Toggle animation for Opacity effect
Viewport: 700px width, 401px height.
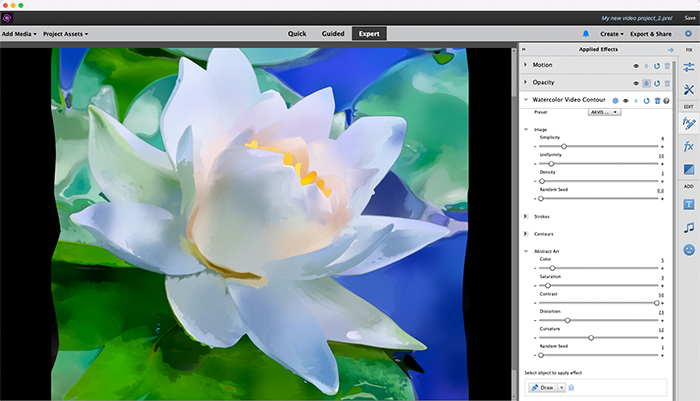coord(646,83)
